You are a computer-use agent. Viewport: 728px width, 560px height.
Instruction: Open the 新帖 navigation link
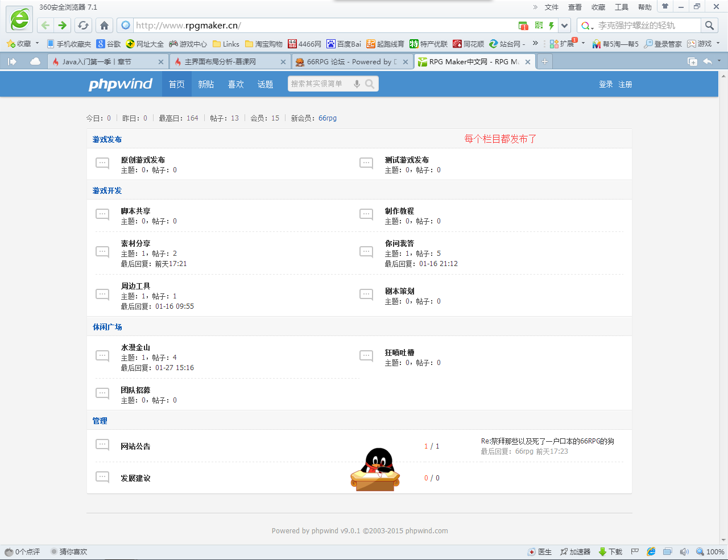point(206,84)
